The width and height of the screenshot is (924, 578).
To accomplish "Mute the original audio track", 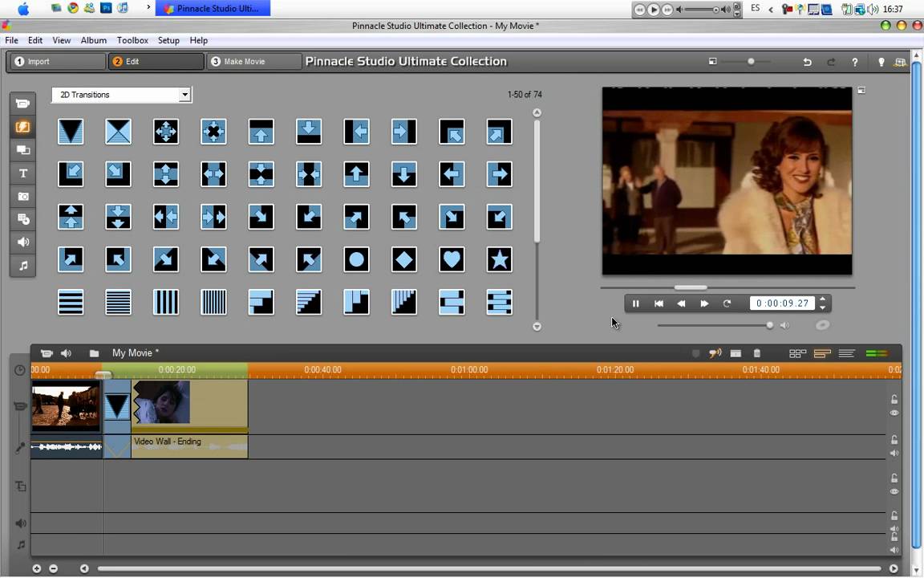I will point(894,453).
